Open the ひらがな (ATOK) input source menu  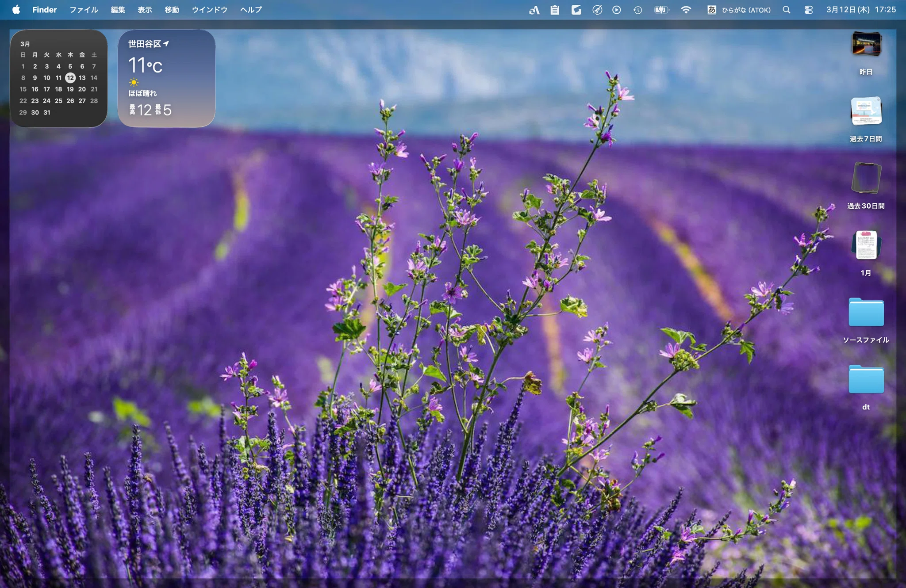(738, 10)
